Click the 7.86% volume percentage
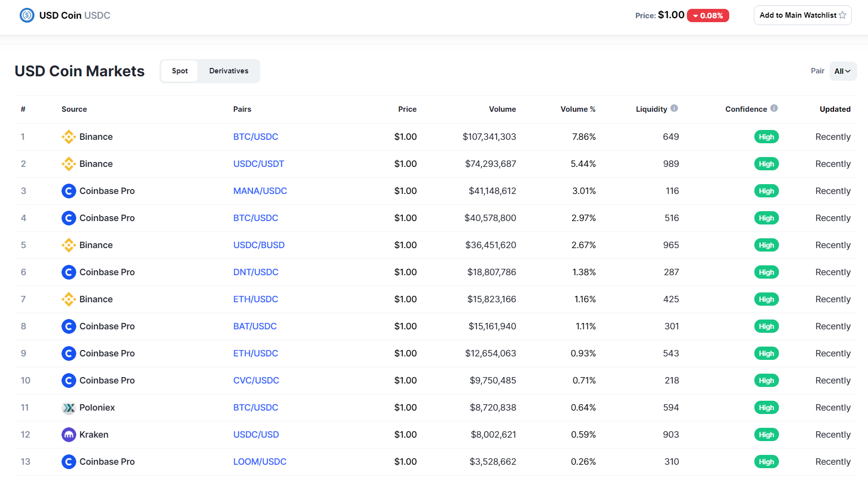Image resolution: width=868 pixels, height=479 pixels. tap(584, 137)
